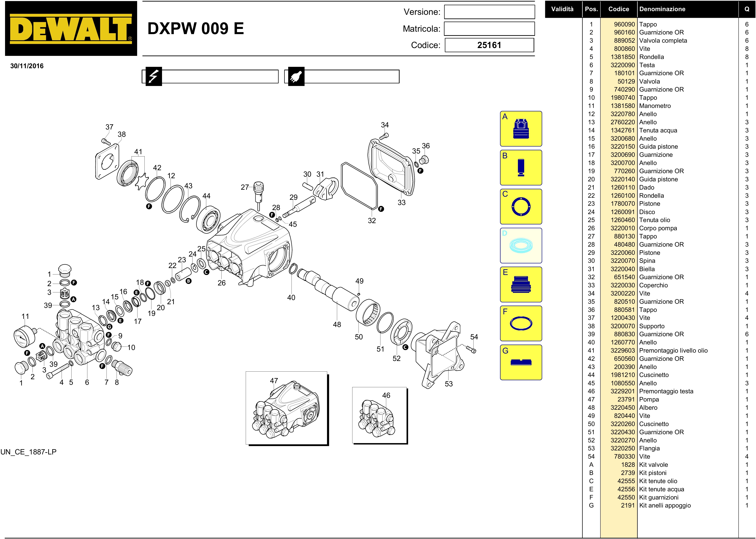Click into the Matricola field
Viewport: 756px width, 539px height.
click(489, 29)
